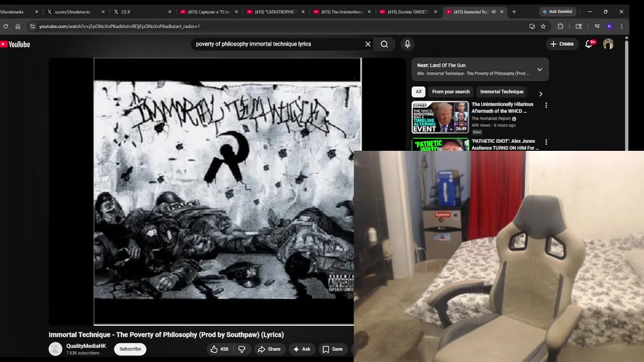Clear the YouTube search box text
644x362 pixels.
[368, 44]
